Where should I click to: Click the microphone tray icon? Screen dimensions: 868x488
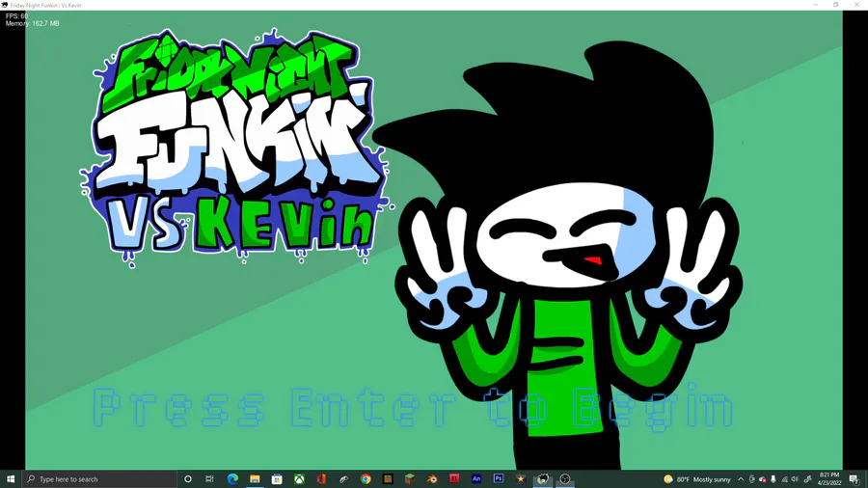click(773, 479)
